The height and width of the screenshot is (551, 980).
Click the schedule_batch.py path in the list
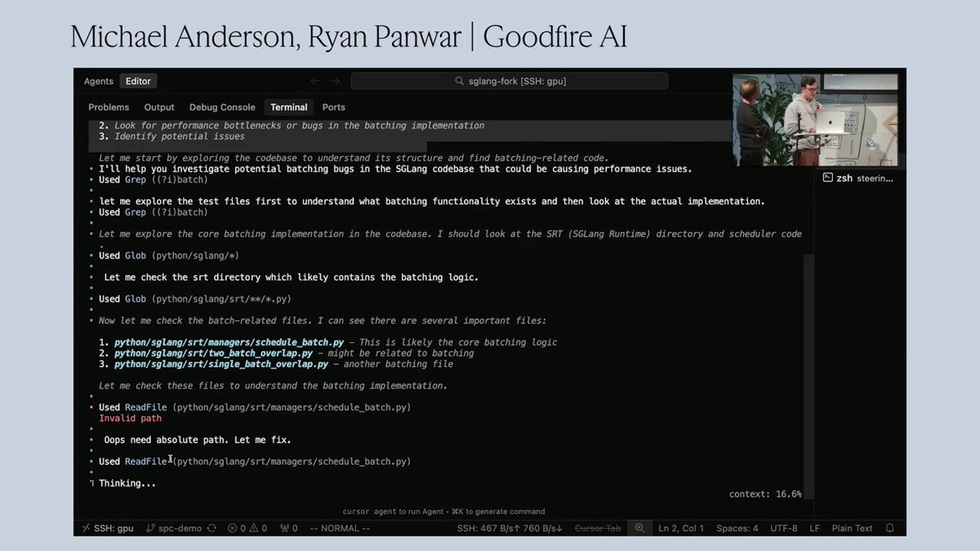[229, 342]
